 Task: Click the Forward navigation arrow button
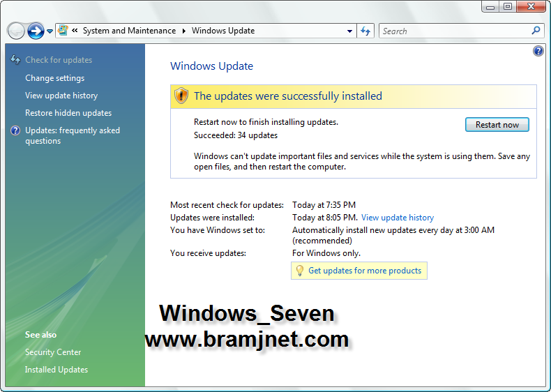point(36,31)
